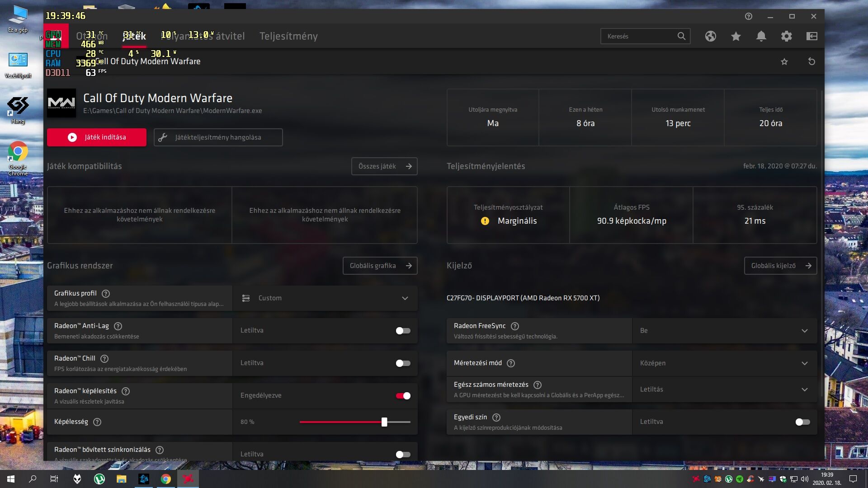868x488 pixels.
Task: Open help for Radeon FreeSync
Action: click(x=515, y=326)
